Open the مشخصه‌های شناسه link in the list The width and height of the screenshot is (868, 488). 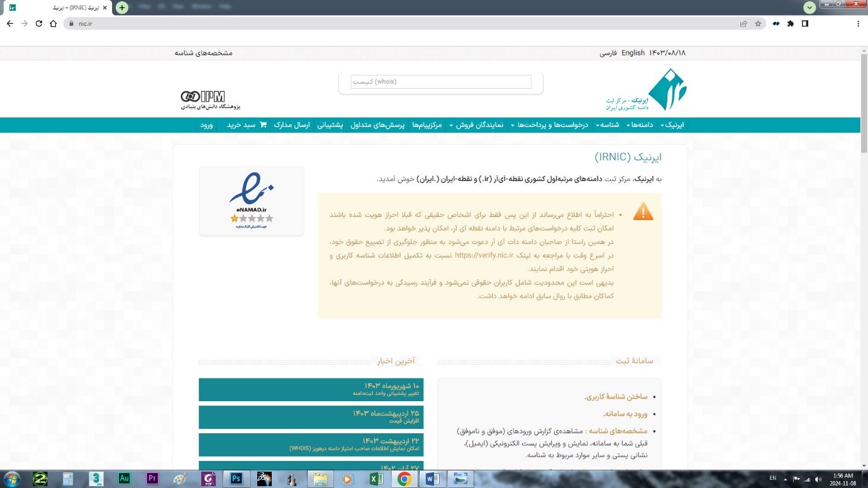point(618,431)
